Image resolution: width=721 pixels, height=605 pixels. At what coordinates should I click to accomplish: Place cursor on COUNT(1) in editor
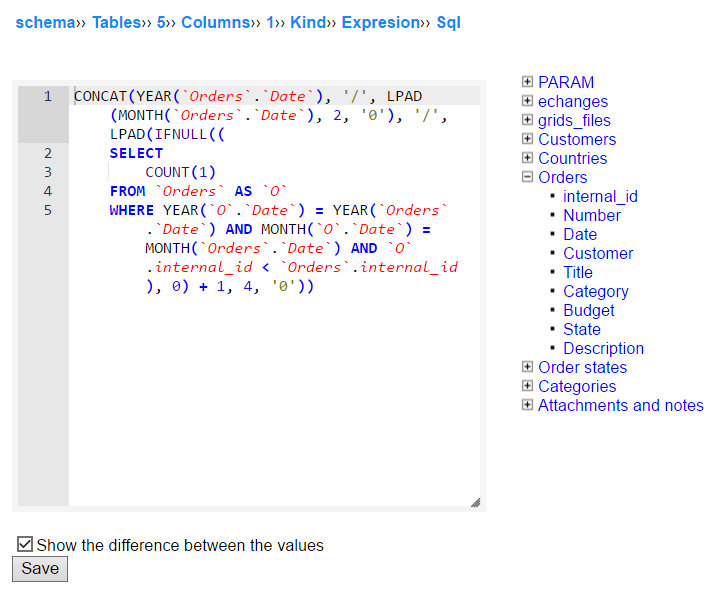180,172
